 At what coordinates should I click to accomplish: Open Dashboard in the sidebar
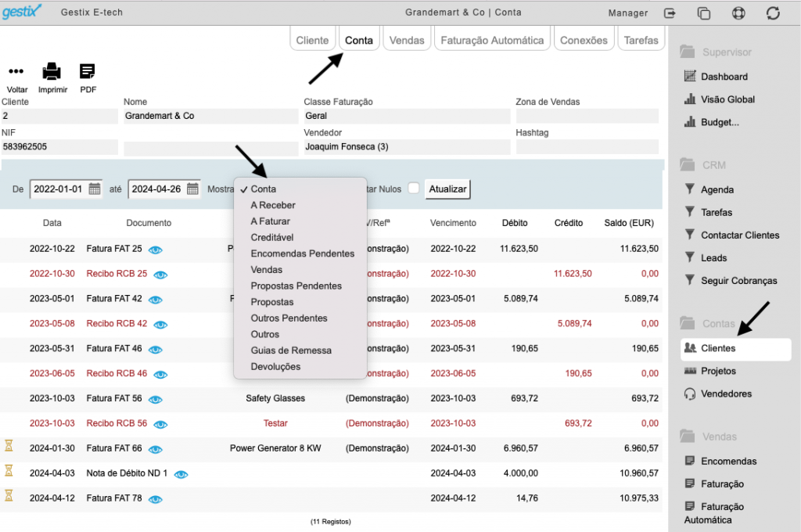click(x=724, y=77)
